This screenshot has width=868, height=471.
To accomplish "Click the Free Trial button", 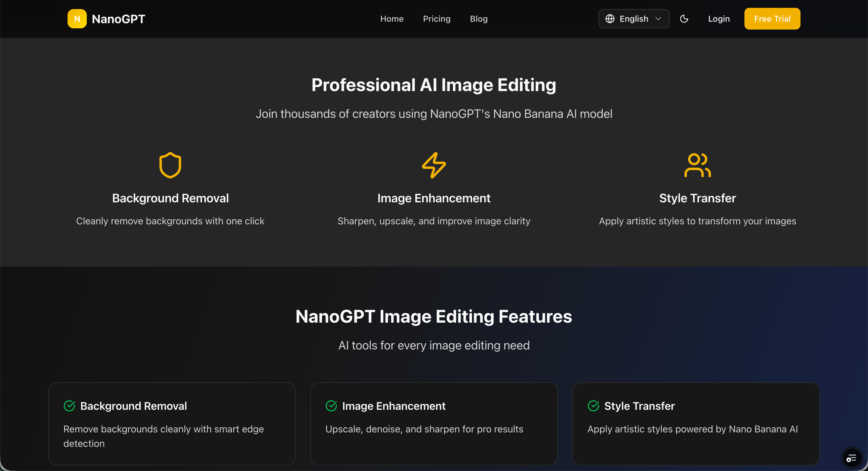I will click(772, 18).
